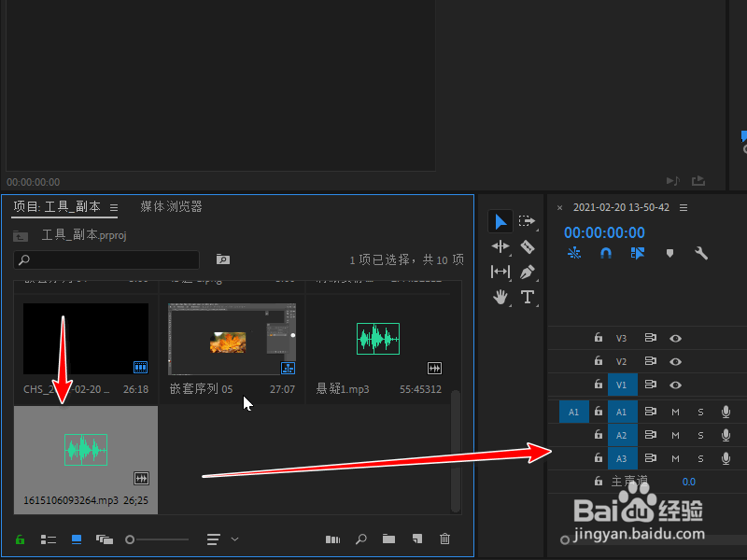
Task: Hide V3 track output eye
Action: (x=675, y=338)
